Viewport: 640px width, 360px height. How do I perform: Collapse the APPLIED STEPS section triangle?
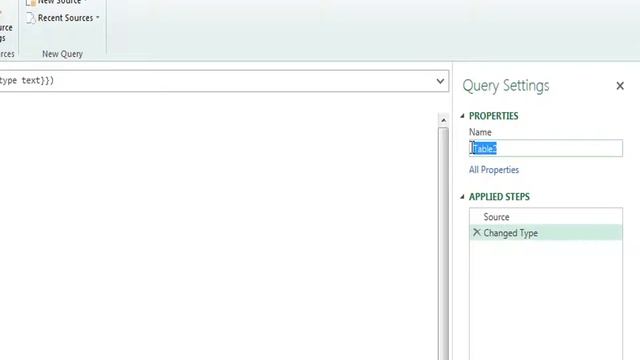(462, 197)
